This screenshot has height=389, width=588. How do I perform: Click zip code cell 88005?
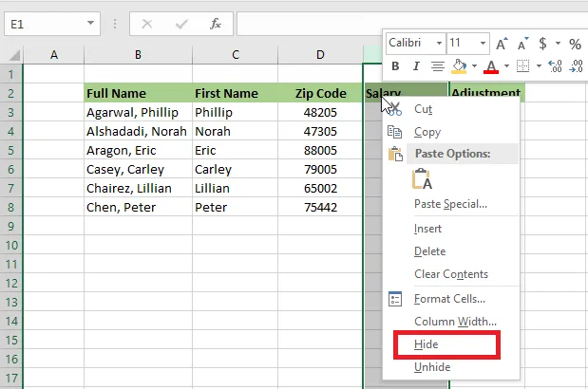click(320, 151)
